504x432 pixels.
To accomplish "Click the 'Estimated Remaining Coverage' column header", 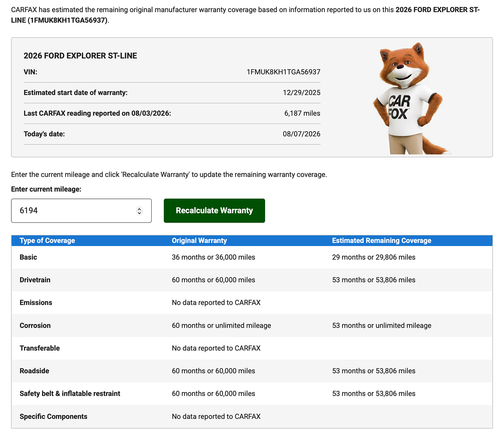I will click(x=382, y=240).
